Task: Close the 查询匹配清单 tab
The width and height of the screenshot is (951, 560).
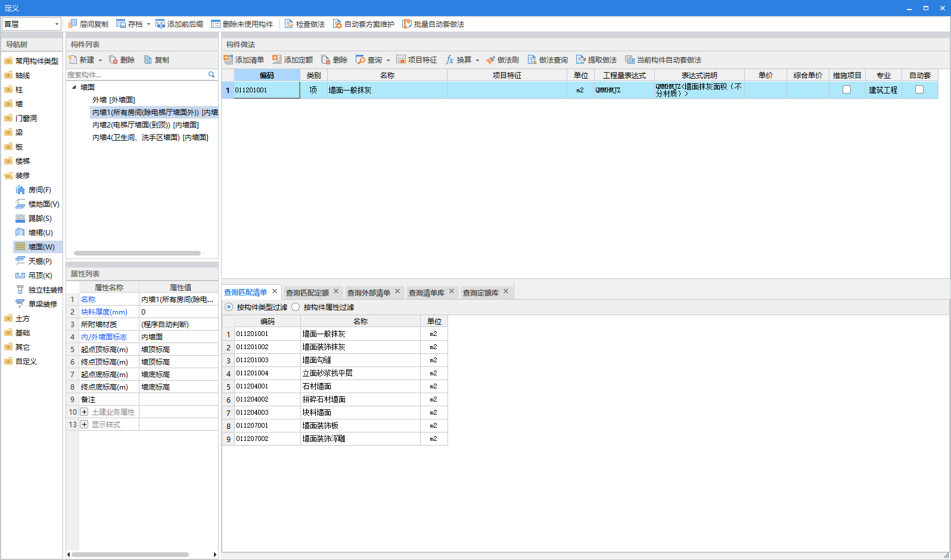Action: 275,291
